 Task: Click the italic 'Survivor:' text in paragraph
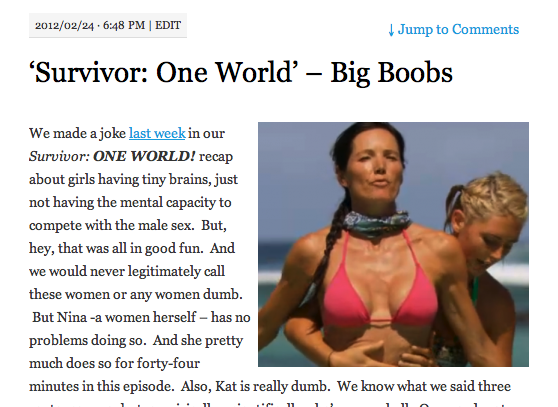coord(59,156)
